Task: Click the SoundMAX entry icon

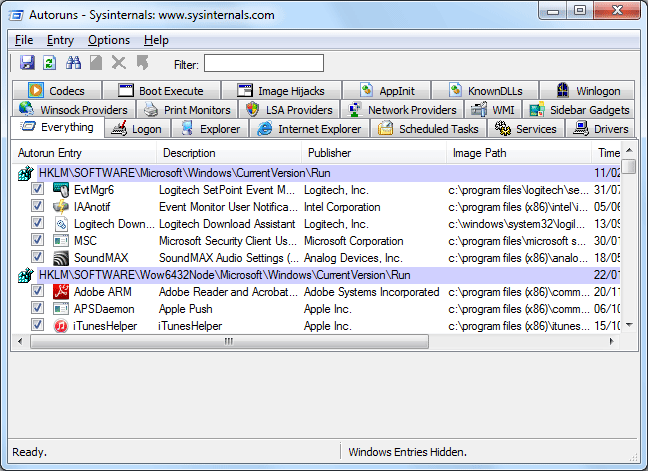Action: [x=61, y=258]
